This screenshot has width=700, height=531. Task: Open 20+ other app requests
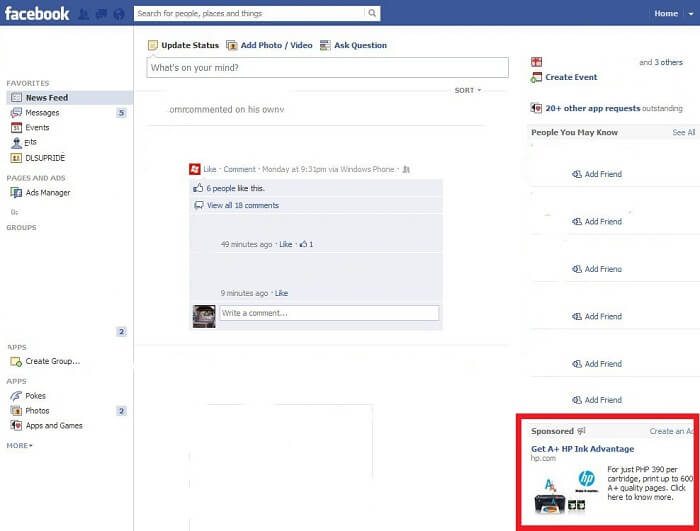pyautogui.click(x=592, y=108)
